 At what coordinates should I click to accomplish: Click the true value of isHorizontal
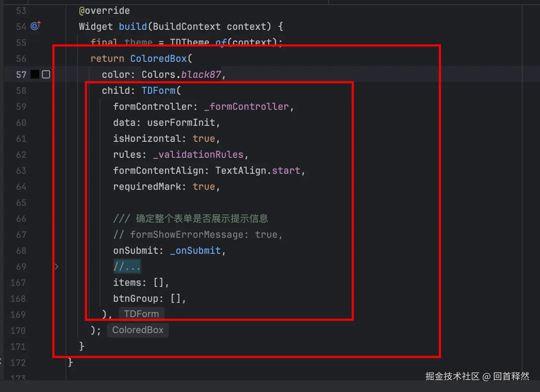coord(204,139)
